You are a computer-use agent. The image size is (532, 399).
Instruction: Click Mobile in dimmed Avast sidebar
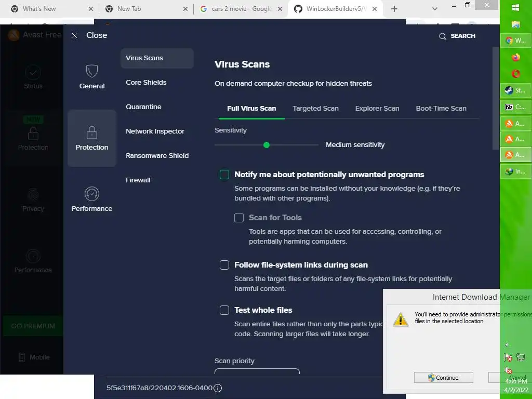[x=34, y=357]
